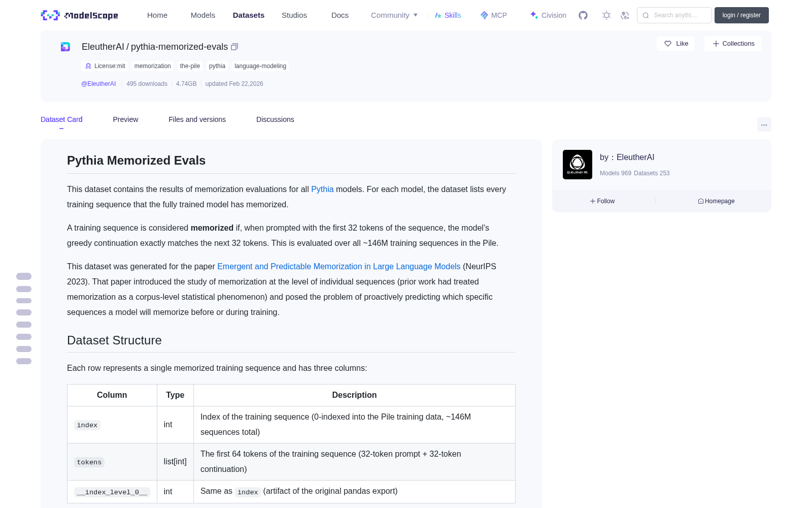Toggle the light/dark theme sun icon

coord(606,15)
